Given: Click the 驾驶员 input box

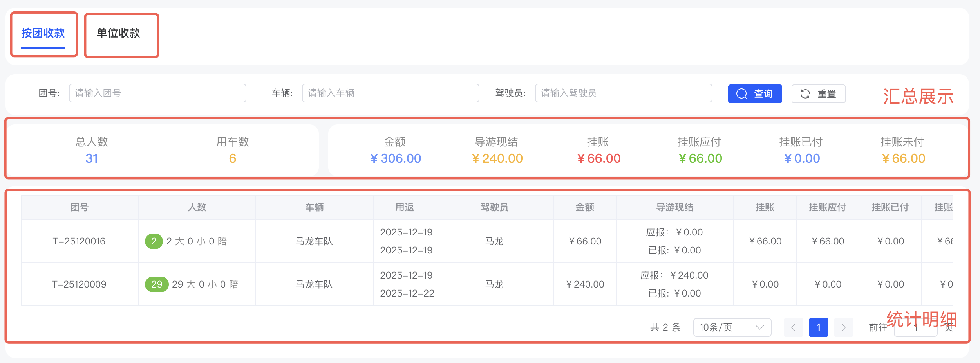Looking at the screenshot, I should pos(623,93).
